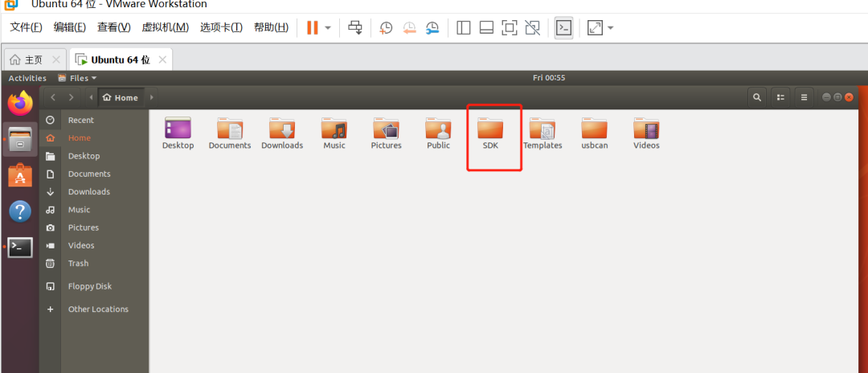The height and width of the screenshot is (373, 868).
Task: Open the 帮助(H) menu
Action: (x=272, y=27)
